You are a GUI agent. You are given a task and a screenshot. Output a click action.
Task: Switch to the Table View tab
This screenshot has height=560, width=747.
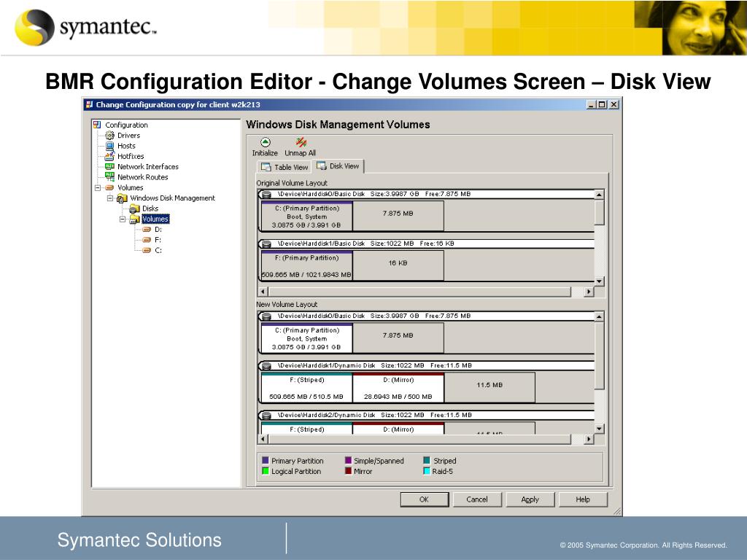(284, 167)
